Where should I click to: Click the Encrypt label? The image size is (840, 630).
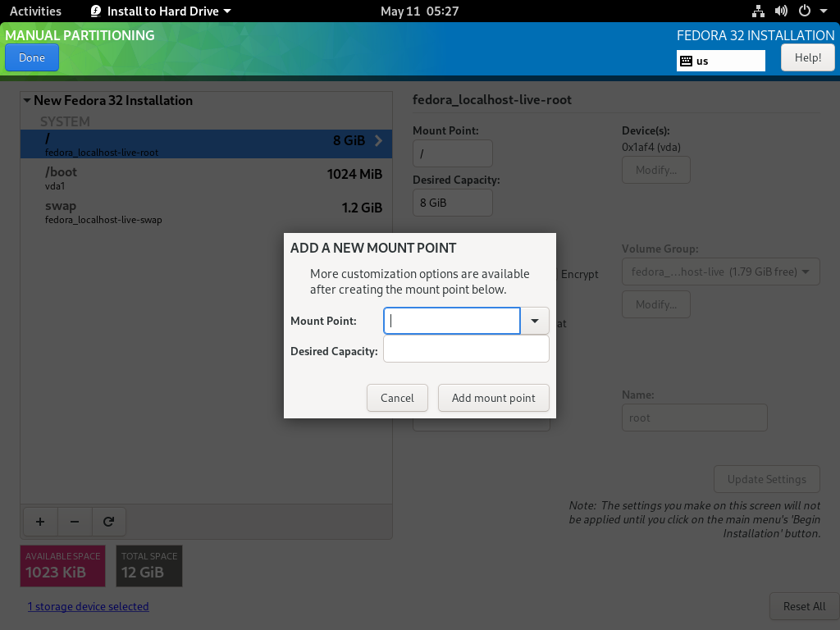[580, 274]
